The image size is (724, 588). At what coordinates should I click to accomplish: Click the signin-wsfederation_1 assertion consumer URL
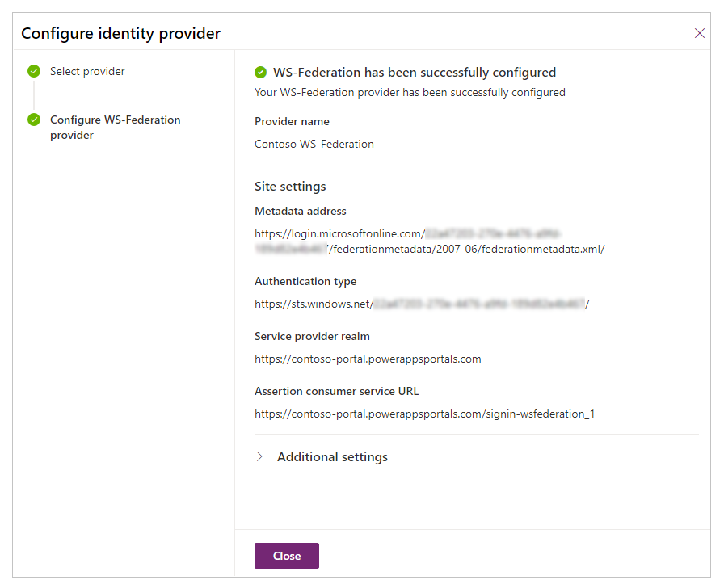(424, 414)
